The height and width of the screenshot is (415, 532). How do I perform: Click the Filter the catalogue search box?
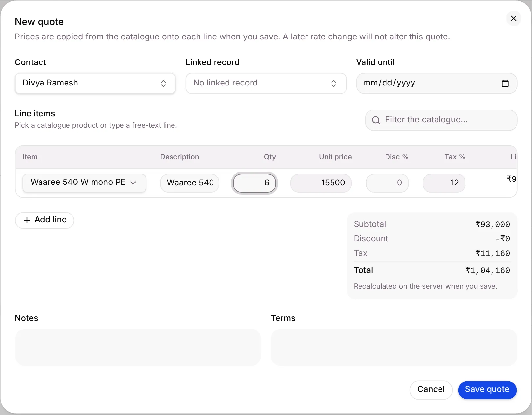(441, 120)
